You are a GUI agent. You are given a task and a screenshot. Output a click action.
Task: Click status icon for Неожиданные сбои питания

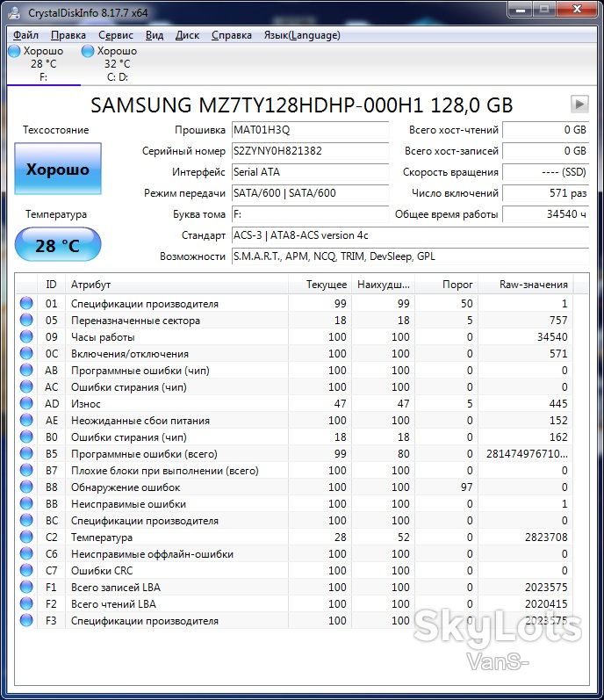point(26,420)
